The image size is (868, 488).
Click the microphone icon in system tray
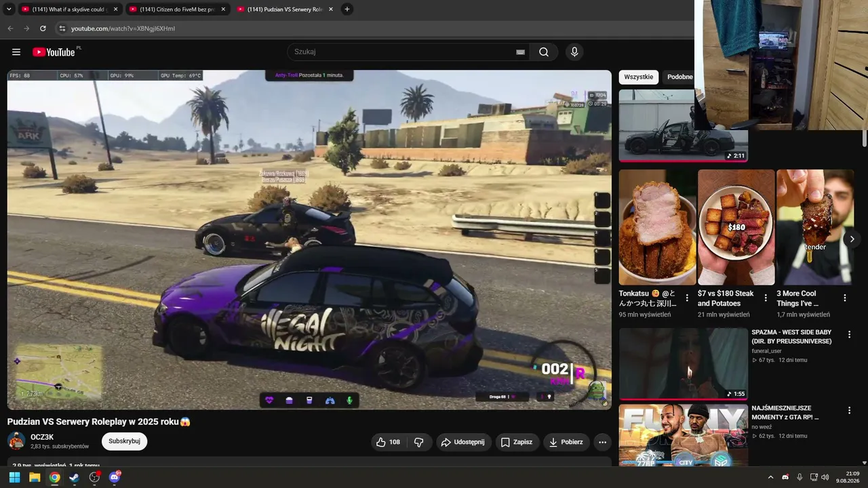(x=800, y=477)
